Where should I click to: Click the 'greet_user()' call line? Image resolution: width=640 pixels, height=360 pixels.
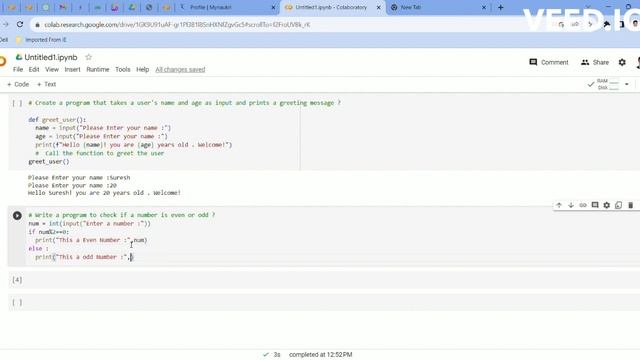point(49,162)
